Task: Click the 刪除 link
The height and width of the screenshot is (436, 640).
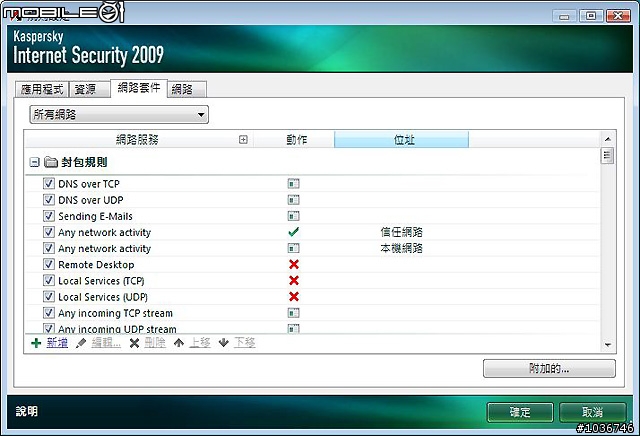Action: point(155,343)
